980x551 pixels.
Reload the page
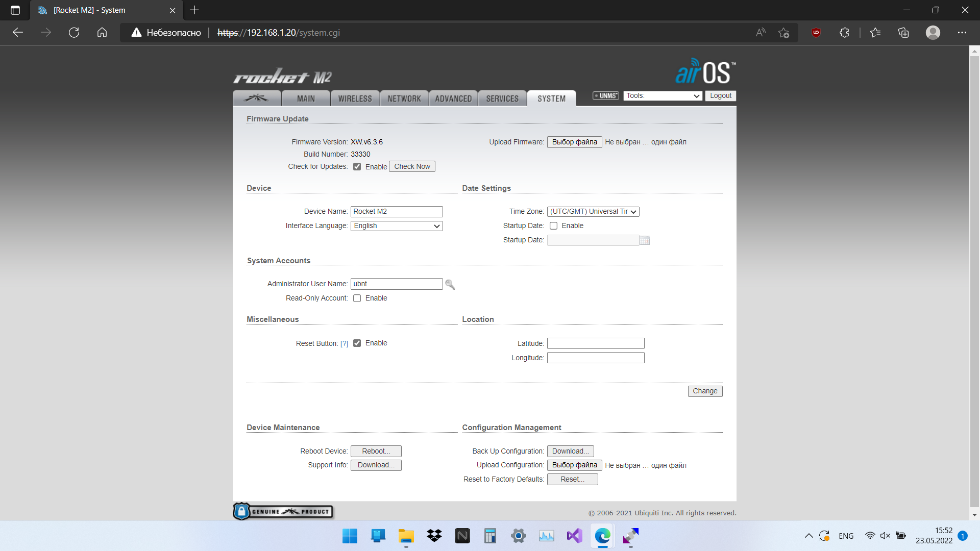[74, 33]
